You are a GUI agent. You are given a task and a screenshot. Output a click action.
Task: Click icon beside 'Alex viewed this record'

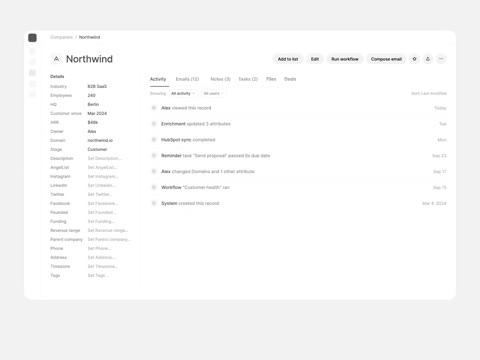154,108
